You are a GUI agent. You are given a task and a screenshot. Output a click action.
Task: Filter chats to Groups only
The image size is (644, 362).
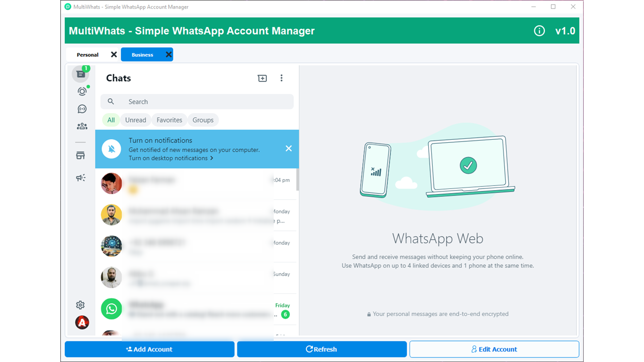[203, 120]
